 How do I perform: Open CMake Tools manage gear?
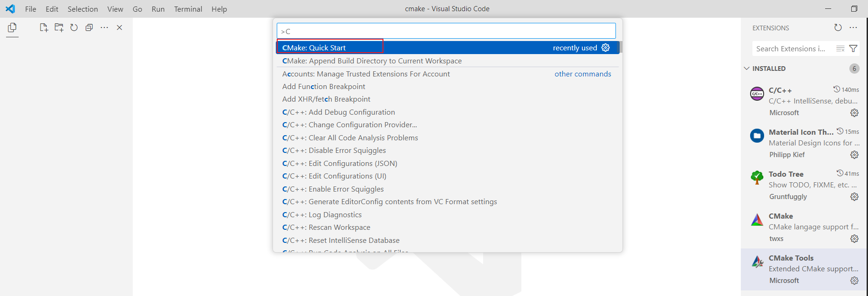coord(854,281)
